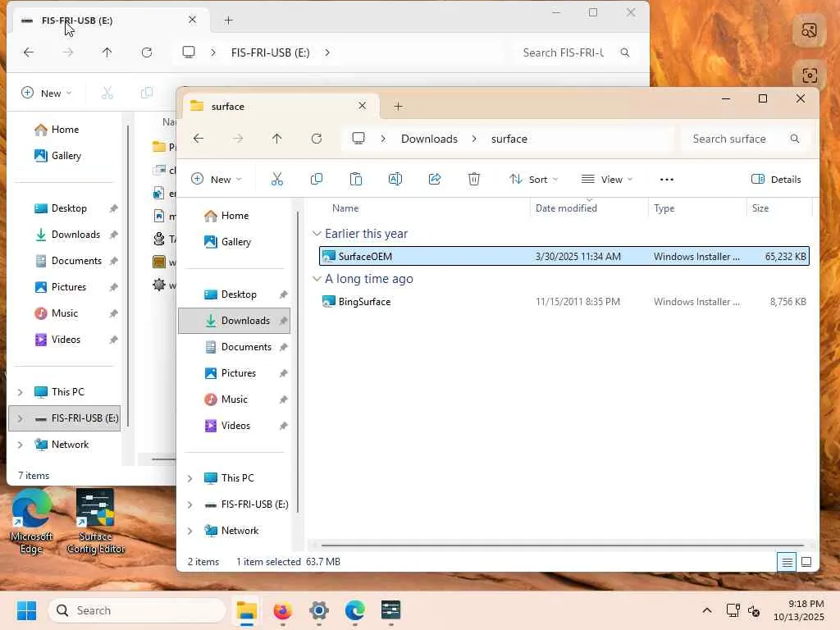Open Home in FIS-FRI-USB window sidebar
The height and width of the screenshot is (630, 840).
point(64,130)
